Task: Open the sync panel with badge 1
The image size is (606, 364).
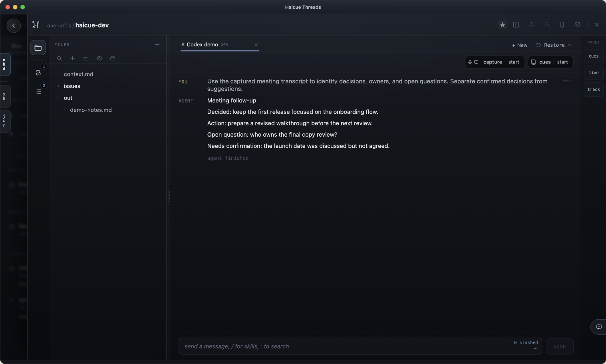Action: [38, 72]
